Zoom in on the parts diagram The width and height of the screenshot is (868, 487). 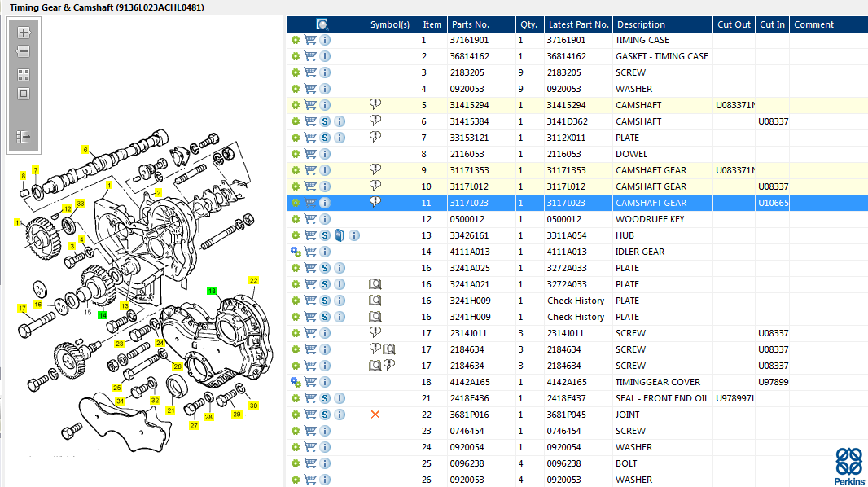[x=24, y=33]
